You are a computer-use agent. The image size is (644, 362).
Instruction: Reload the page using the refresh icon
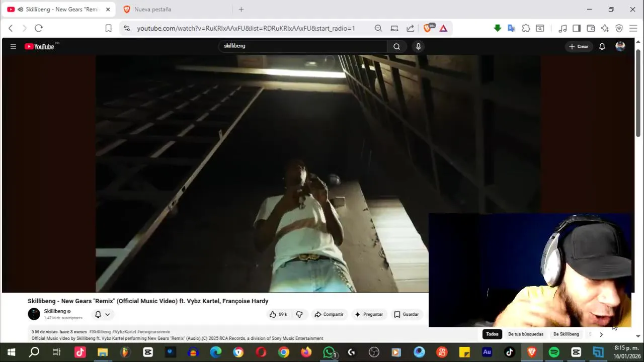coord(39,28)
